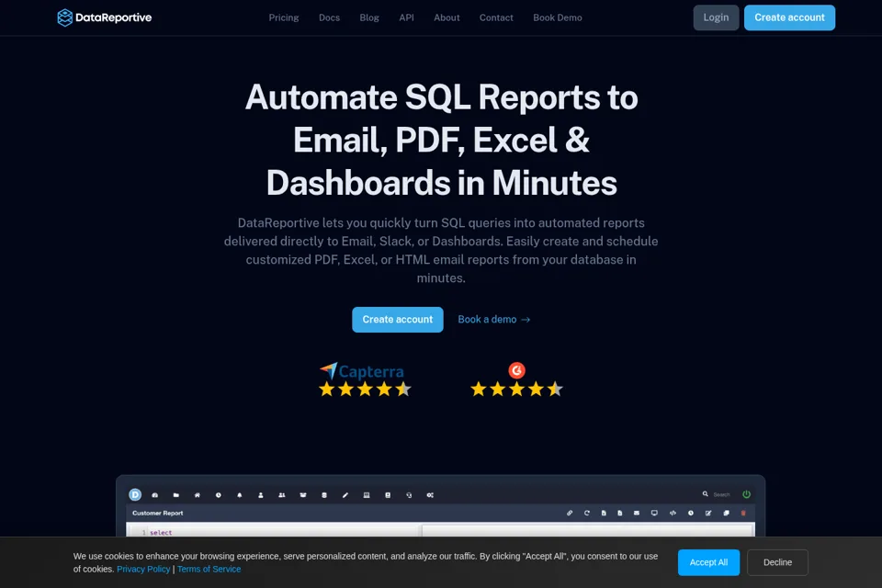Click the pencil icon in top app toolbar
882x588 pixels.
click(x=345, y=495)
